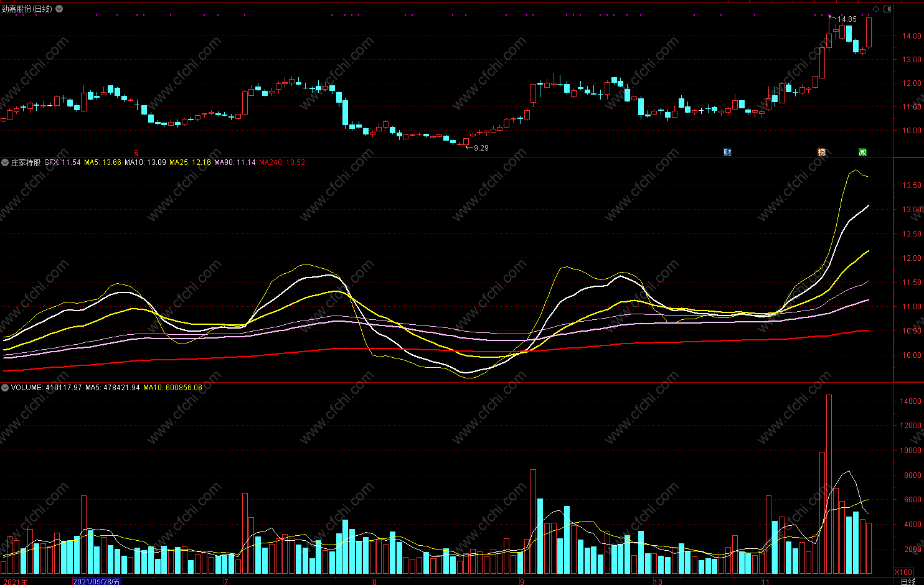Click the 14.85 high price annotation
This screenshot has height=585, width=924.
point(847,19)
